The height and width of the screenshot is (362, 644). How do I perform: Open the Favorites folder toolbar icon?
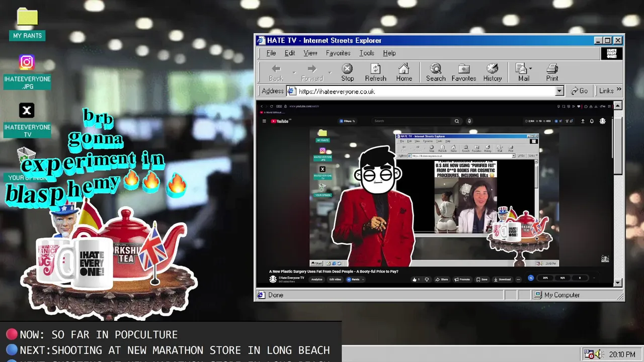(464, 68)
